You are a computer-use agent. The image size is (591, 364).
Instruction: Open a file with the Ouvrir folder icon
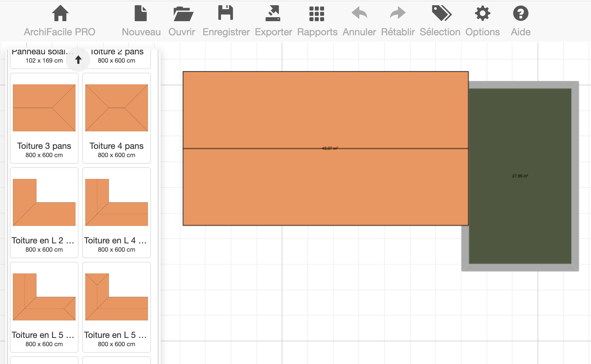click(183, 14)
